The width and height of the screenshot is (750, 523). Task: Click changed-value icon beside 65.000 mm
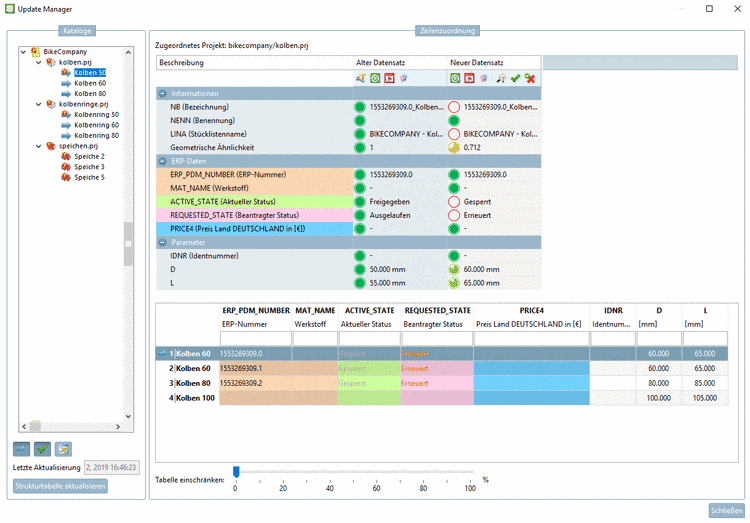(454, 283)
